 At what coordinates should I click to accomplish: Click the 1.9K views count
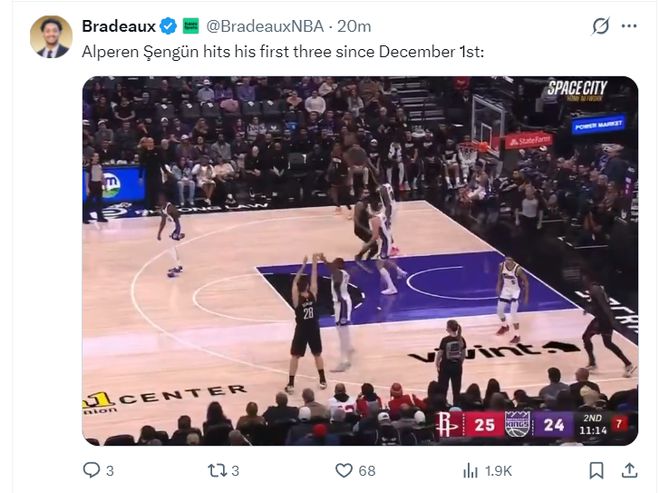pos(498,471)
